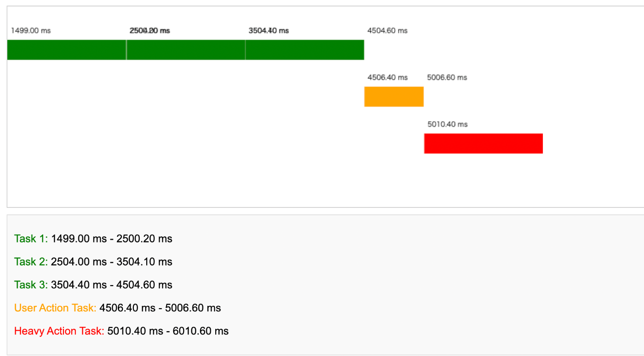Click the orange User Action Task label
This screenshot has width=644, height=356.
click(x=55, y=308)
